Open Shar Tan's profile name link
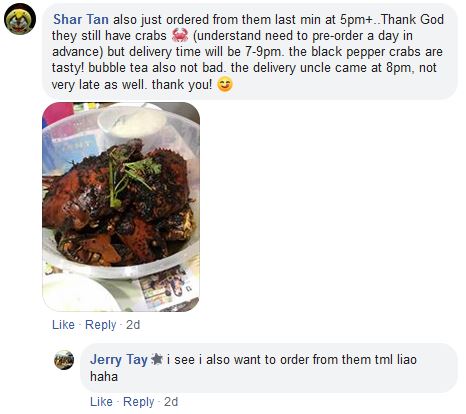466x414 pixels. click(81, 19)
